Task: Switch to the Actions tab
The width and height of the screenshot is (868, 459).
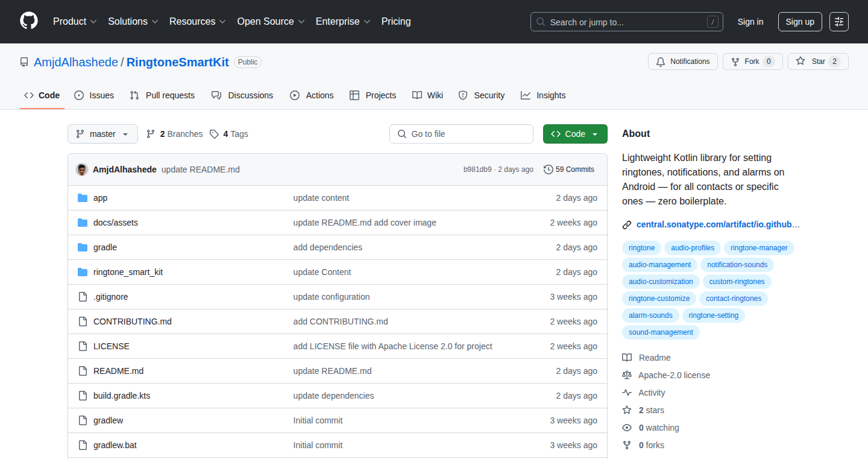Action: (312, 95)
